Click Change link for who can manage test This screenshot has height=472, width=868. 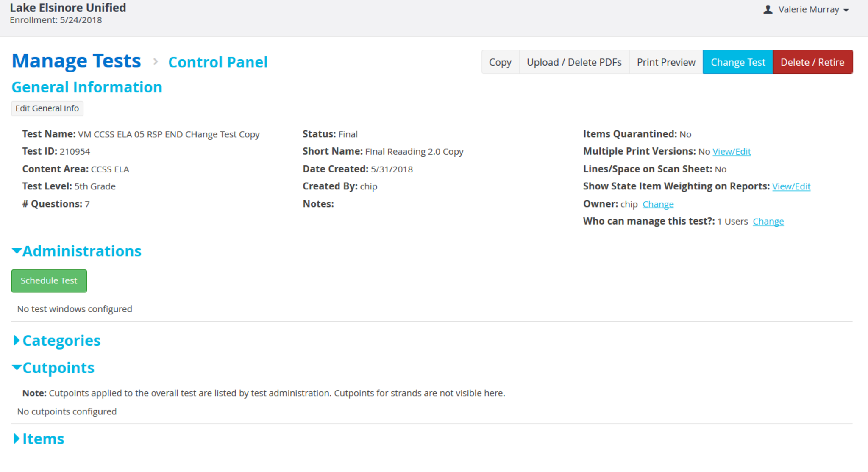pos(768,222)
